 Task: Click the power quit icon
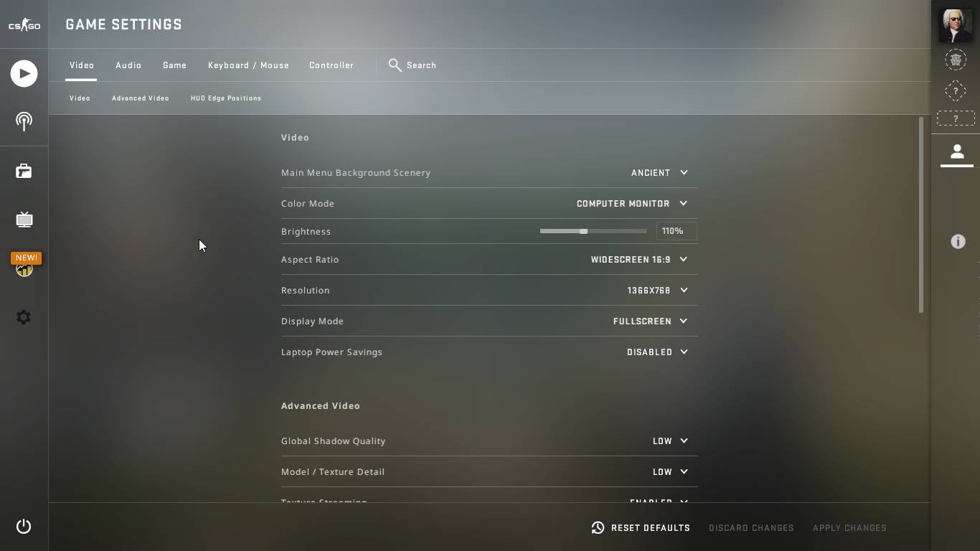point(24,527)
